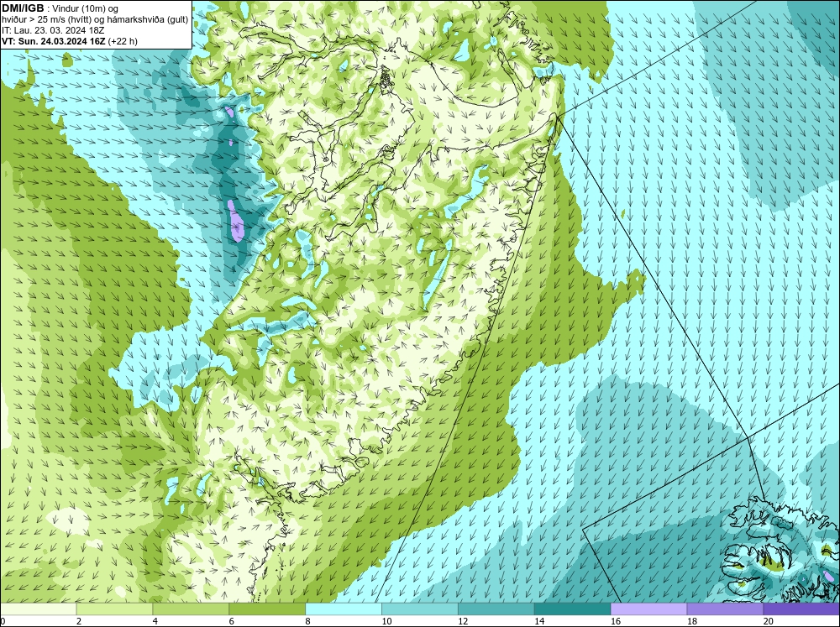The image size is (840, 627).
Task: Click the 4–6 m/s green swatch
Action: tap(191, 609)
